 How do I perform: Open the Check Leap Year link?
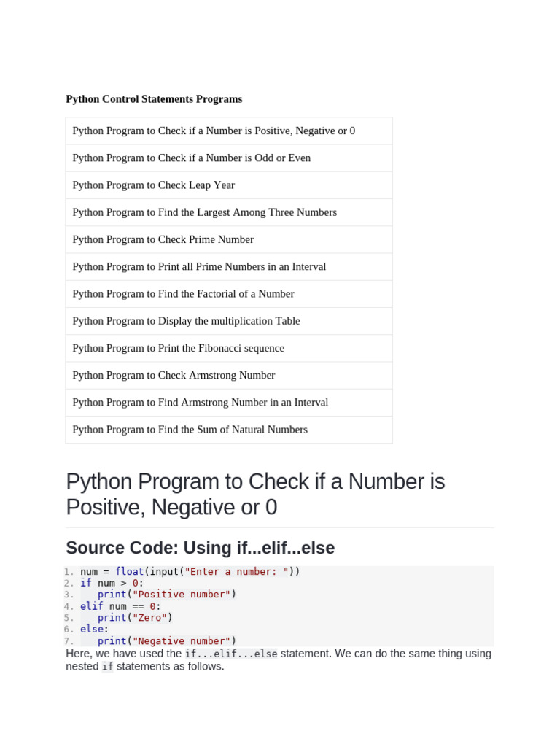pyautogui.click(x=153, y=185)
